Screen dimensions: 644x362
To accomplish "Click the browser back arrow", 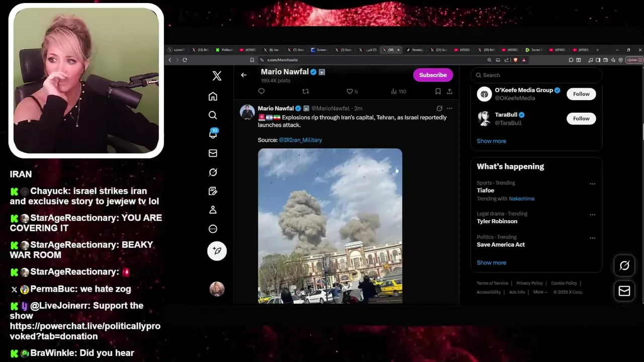I will click(x=170, y=60).
